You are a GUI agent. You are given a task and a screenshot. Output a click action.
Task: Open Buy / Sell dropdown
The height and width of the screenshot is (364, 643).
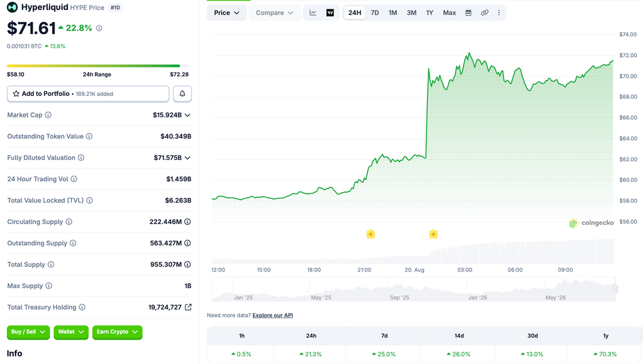point(28,332)
